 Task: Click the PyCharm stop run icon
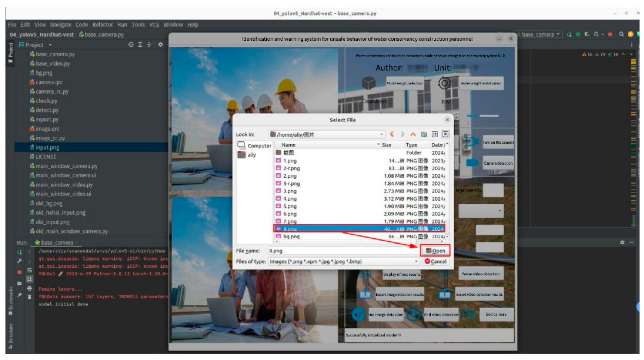coord(610,34)
